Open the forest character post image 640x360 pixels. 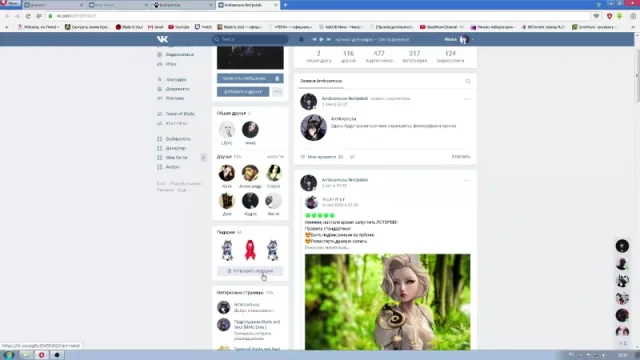click(x=387, y=302)
